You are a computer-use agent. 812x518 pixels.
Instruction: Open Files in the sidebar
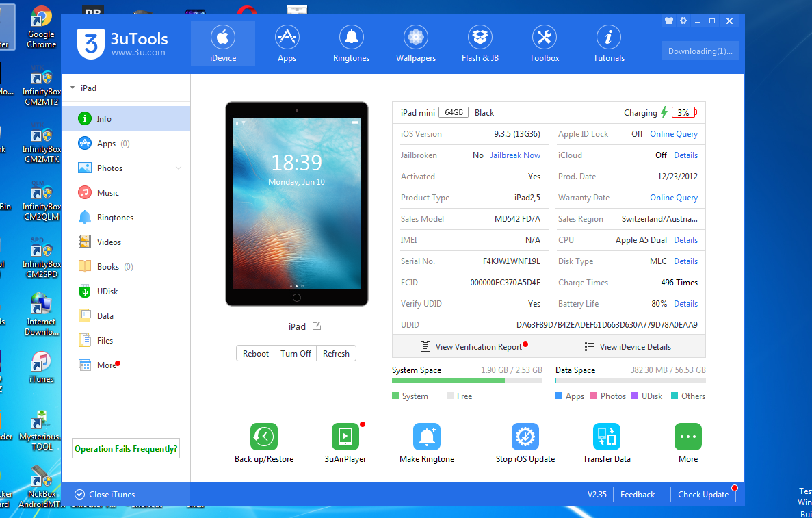(126, 340)
